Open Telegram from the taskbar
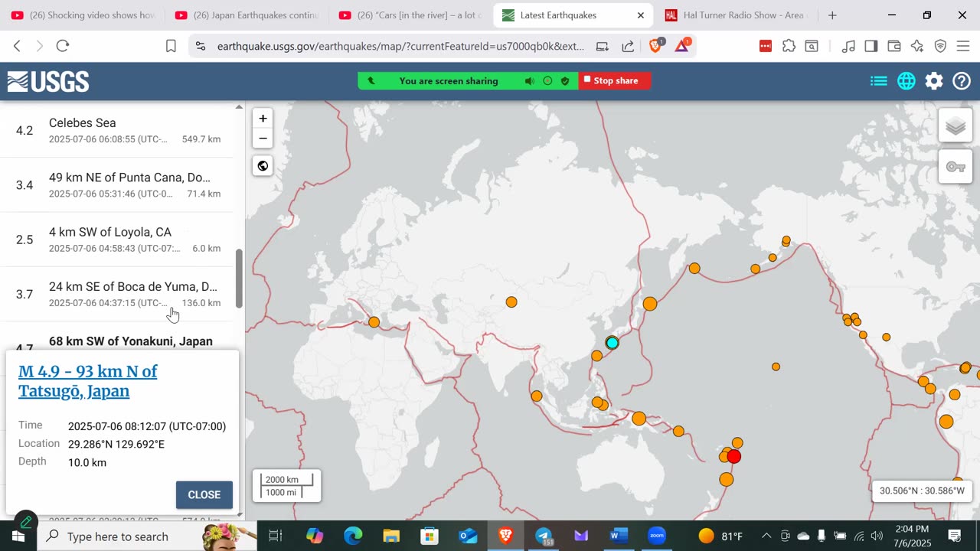980x551 pixels. click(x=544, y=536)
